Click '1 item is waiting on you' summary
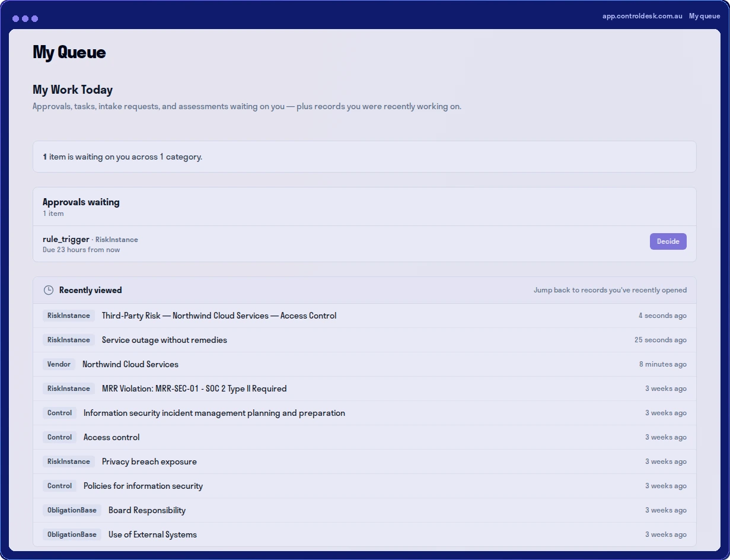 pyautogui.click(x=122, y=157)
